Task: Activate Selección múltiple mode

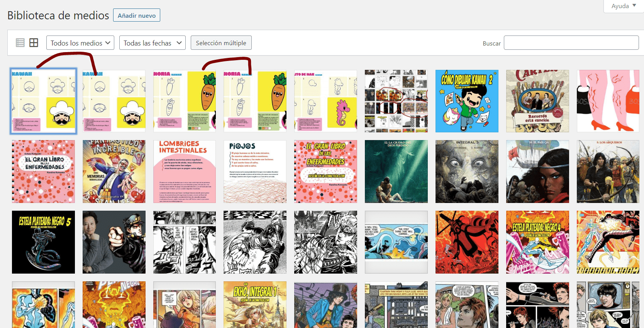Action: [x=221, y=43]
